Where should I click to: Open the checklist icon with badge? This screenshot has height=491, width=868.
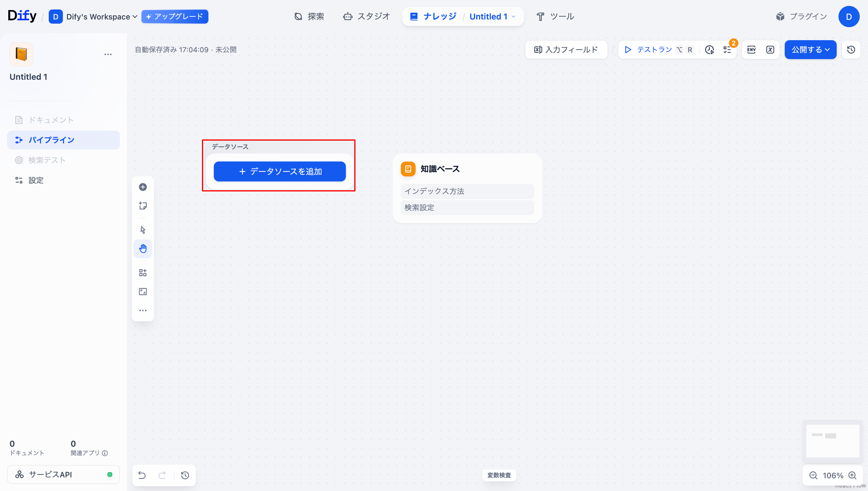tap(727, 50)
